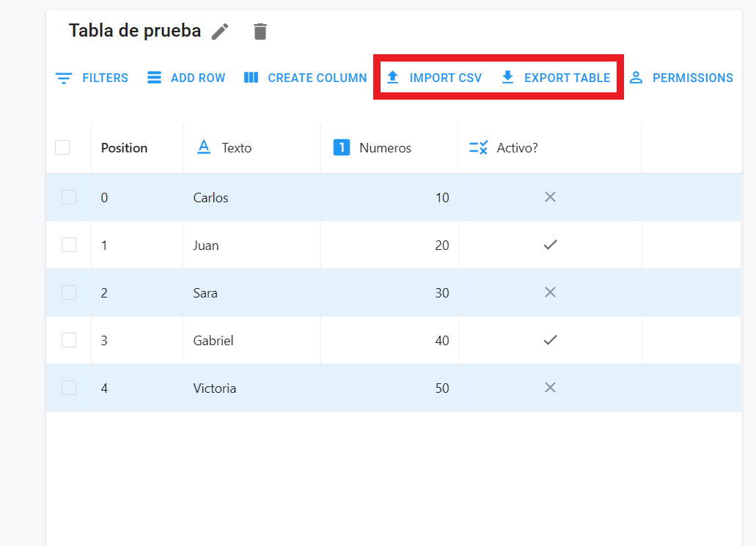The width and height of the screenshot is (756, 546).
Task: Click position cell 1
Action: click(137, 246)
